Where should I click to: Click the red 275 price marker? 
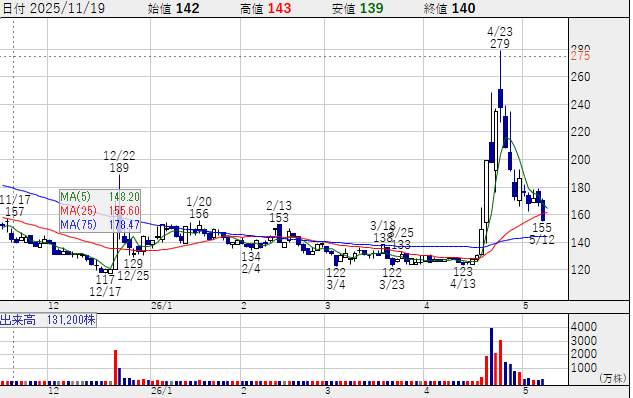580,56
